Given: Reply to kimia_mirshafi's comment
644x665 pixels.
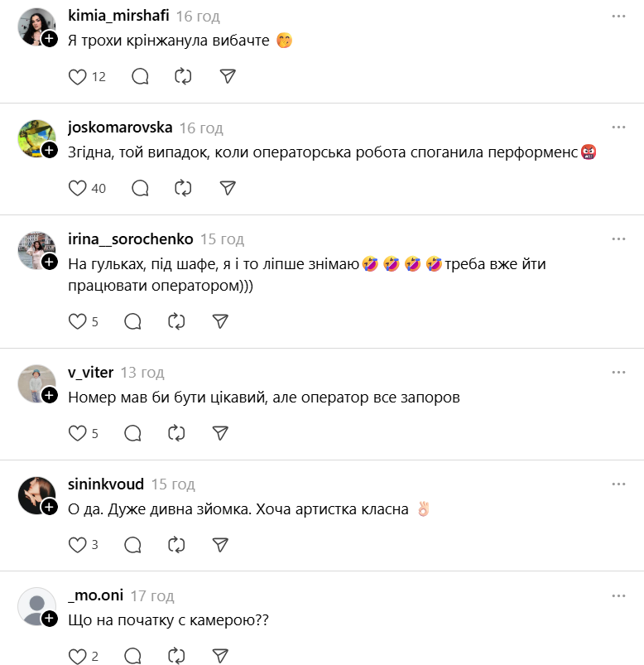Looking at the screenshot, I should 141,77.
